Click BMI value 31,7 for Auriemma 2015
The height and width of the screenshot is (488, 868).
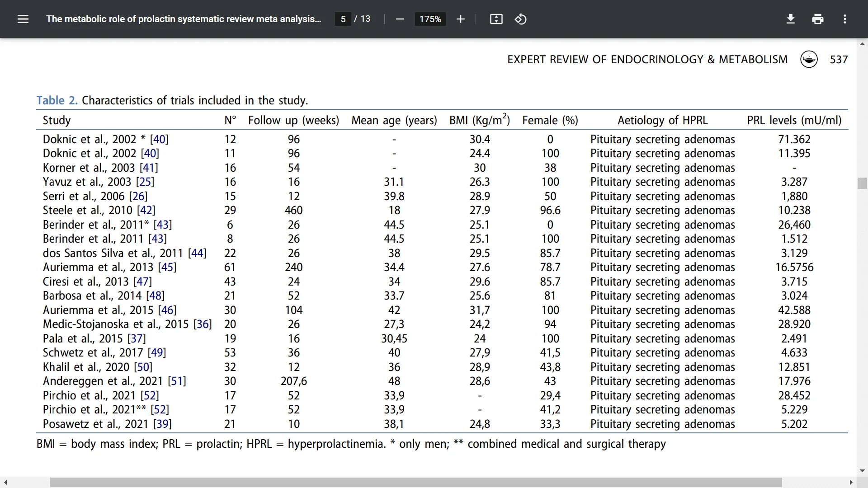click(480, 310)
